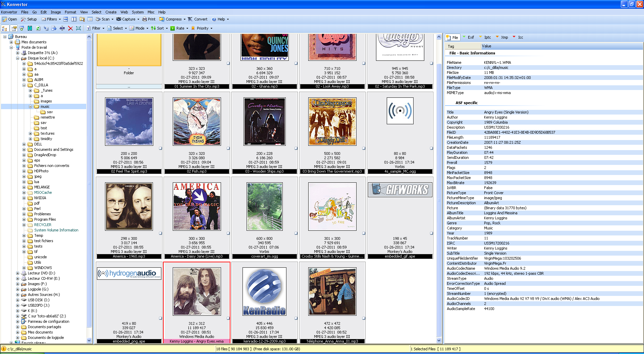
Task: Click the Print button
Action: [149, 19]
